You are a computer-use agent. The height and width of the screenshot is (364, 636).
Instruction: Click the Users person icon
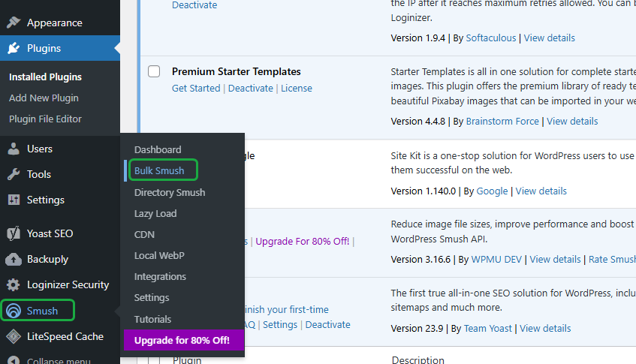[x=14, y=149]
